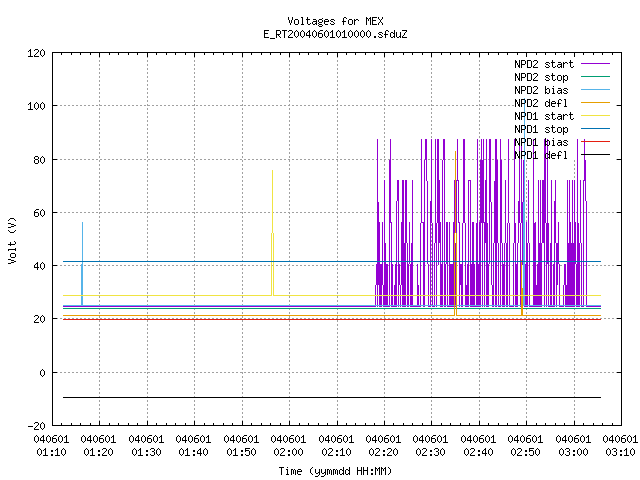640x480 pixels.
Task: Click the NPD2 defl legend text
Action: pyautogui.click(x=541, y=103)
